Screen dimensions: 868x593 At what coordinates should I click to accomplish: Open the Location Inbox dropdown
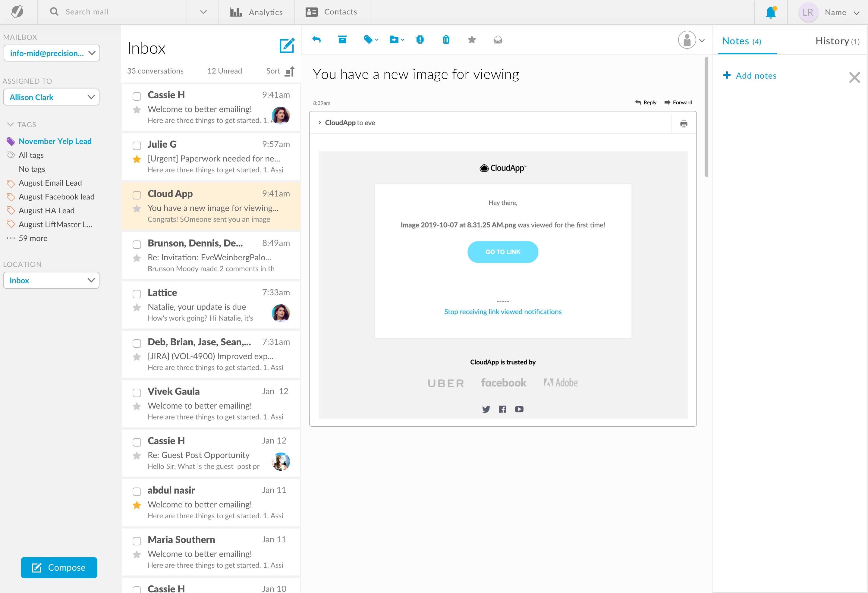pyautogui.click(x=51, y=281)
